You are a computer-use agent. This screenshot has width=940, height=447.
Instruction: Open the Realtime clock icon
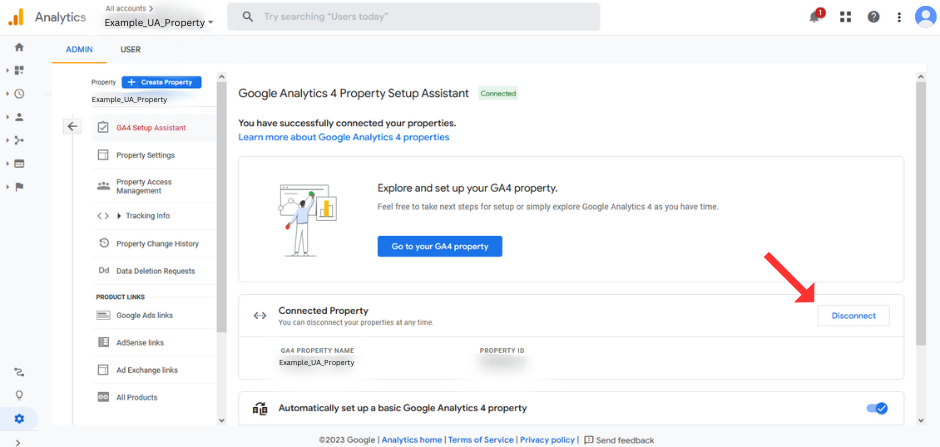[19, 93]
